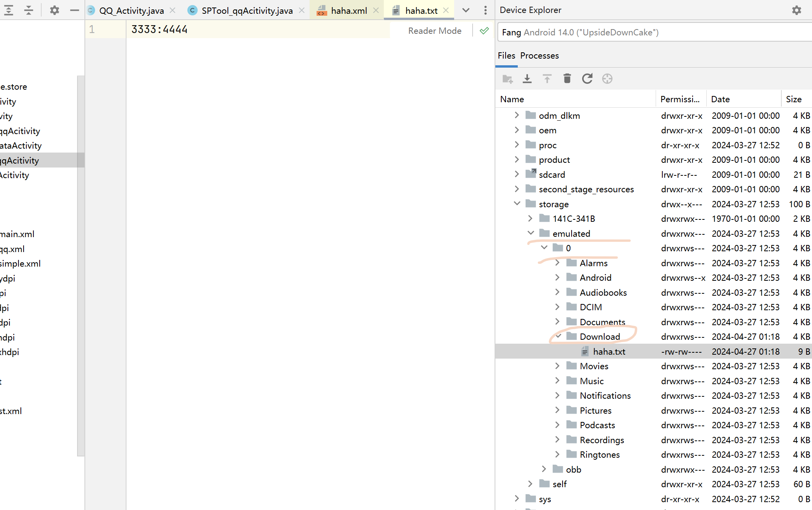
Task: Select the Pictures folder
Action: coord(596,411)
